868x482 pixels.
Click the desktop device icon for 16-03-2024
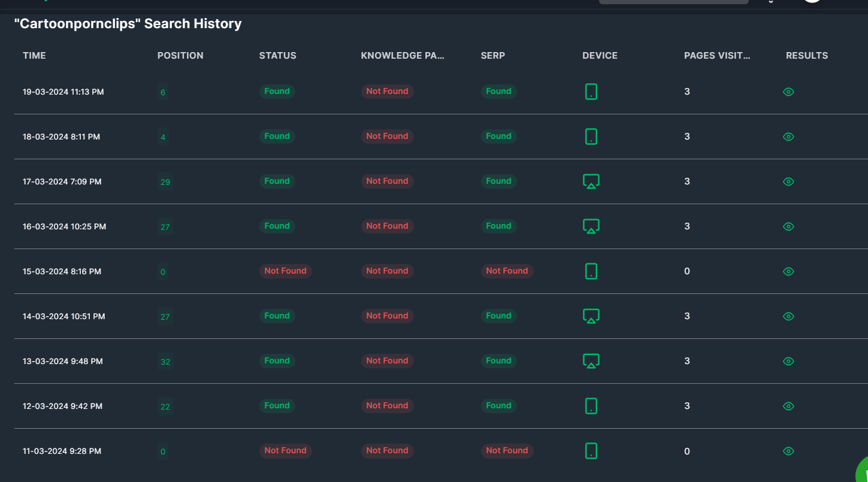coord(591,226)
